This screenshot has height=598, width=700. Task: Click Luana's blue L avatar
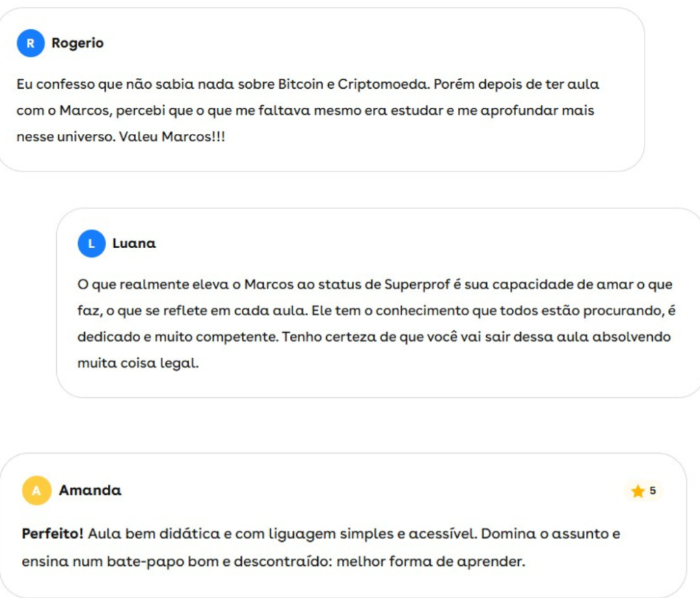pyautogui.click(x=92, y=243)
